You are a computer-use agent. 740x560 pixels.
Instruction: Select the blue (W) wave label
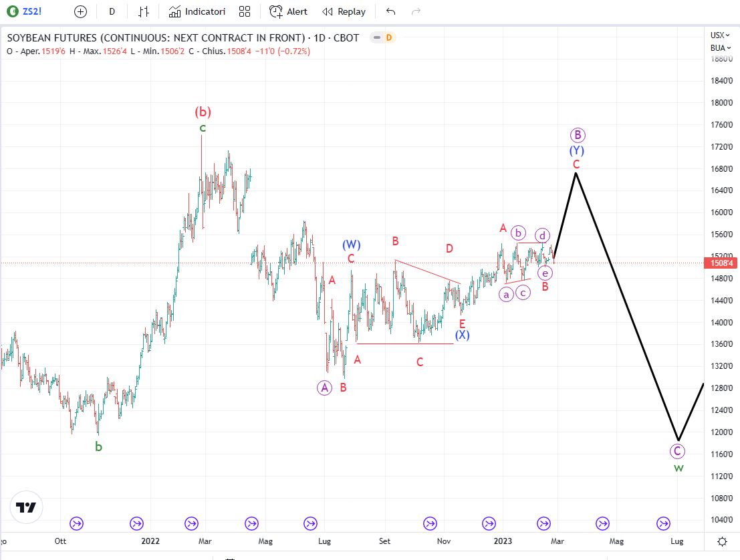(x=352, y=245)
